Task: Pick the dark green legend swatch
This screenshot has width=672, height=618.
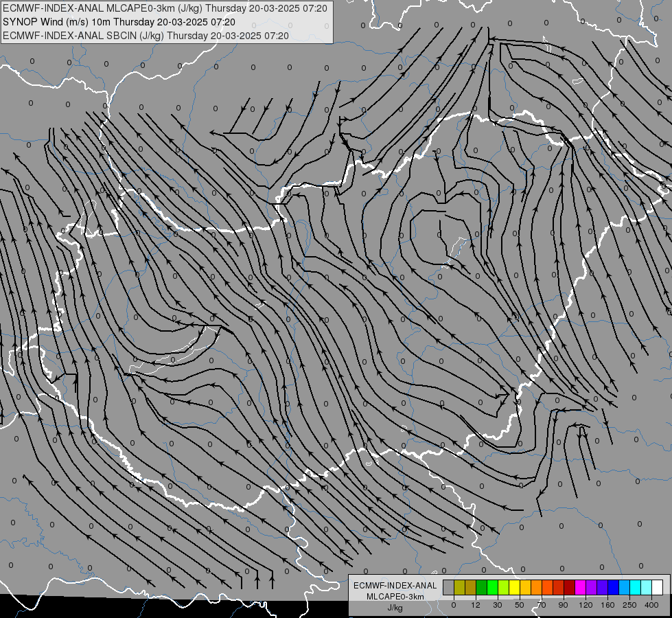Action: point(481,587)
